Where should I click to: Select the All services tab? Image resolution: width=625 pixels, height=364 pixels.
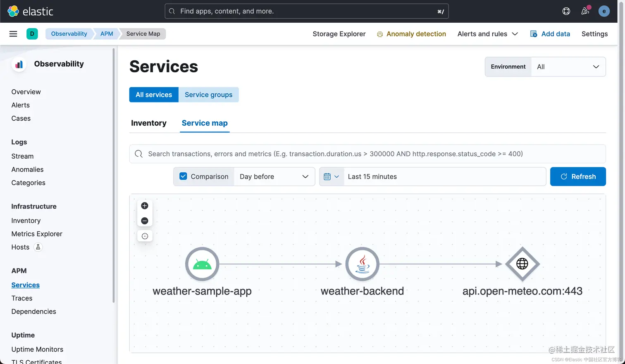pyautogui.click(x=154, y=95)
